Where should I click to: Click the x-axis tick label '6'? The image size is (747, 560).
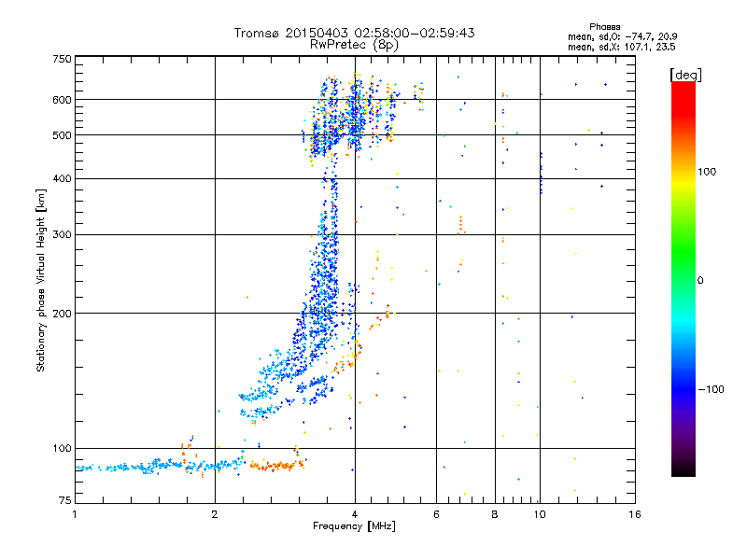pyautogui.click(x=436, y=514)
